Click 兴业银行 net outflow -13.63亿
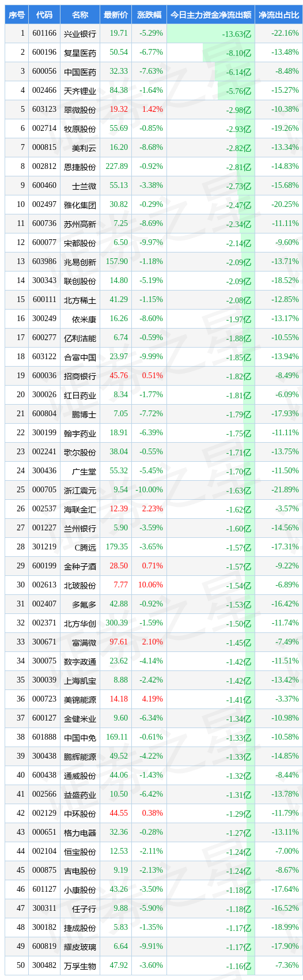This screenshot has height=980, width=303. coord(237,34)
